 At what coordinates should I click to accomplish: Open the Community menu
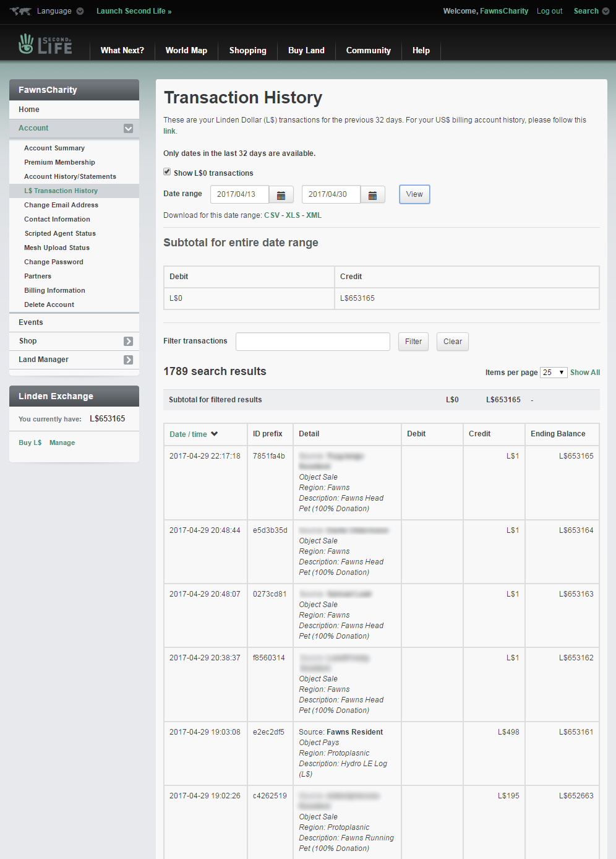click(369, 51)
